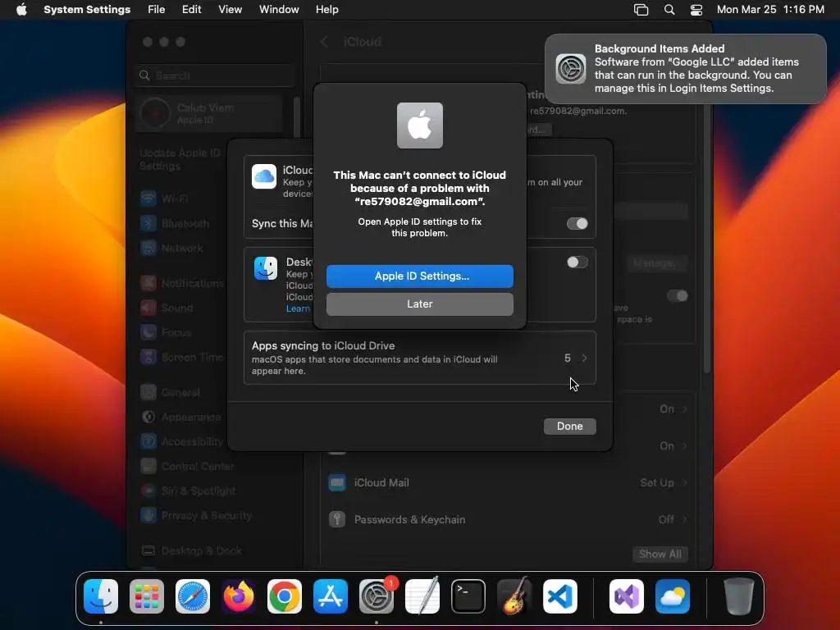The width and height of the screenshot is (840, 630).
Task: Launch GarageBand from the Dock
Action: click(514, 596)
